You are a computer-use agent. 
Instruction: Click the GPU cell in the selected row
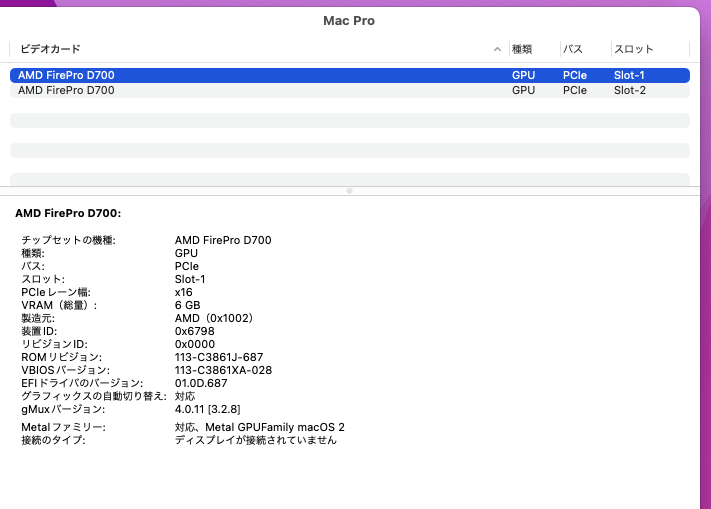523,75
